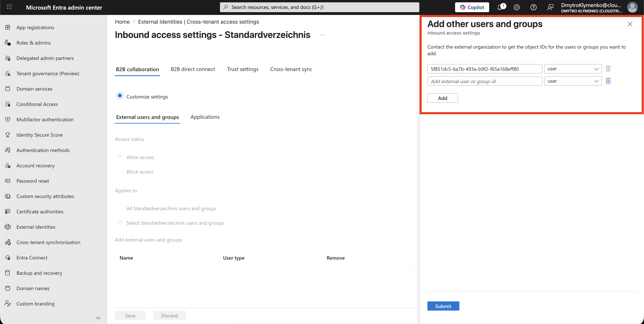Click the Cross-tenant synchronization icon
Screen dimensions: 644x324
pos(8,242)
